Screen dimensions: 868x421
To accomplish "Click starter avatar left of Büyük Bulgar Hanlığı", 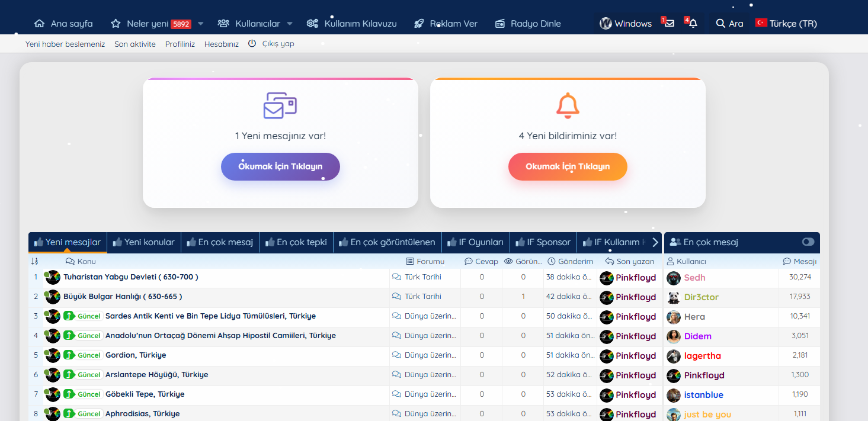I will coord(53,297).
